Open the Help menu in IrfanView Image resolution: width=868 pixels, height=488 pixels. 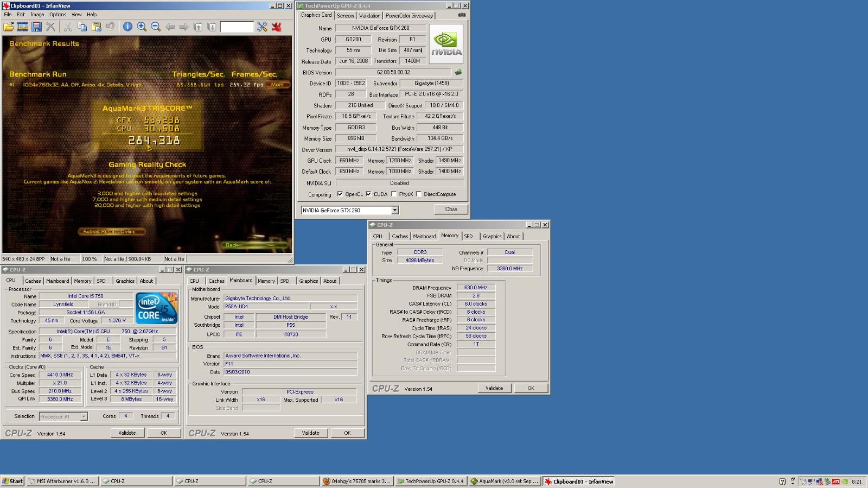tap(92, 15)
